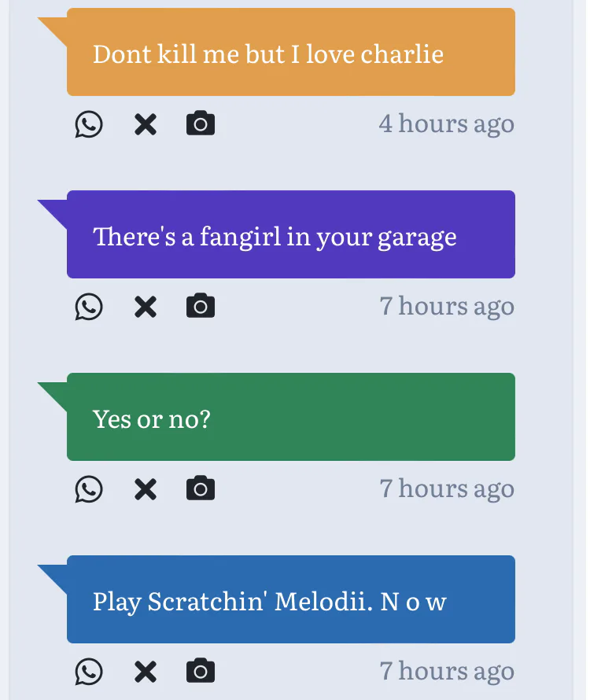Open the orange 'Dont kill me' message bubble
Image resolution: width=590 pixels, height=700 pixels.
coord(290,53)
